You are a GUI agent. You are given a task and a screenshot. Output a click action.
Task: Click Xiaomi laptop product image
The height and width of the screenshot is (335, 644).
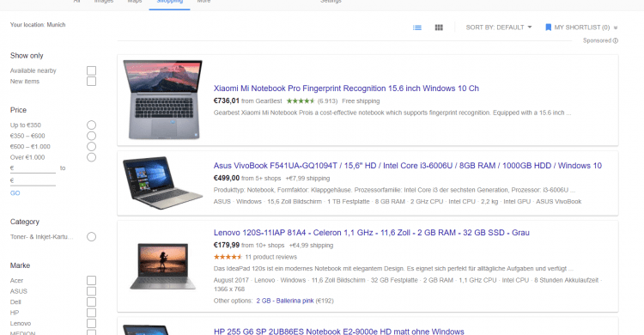click(162, 100)
